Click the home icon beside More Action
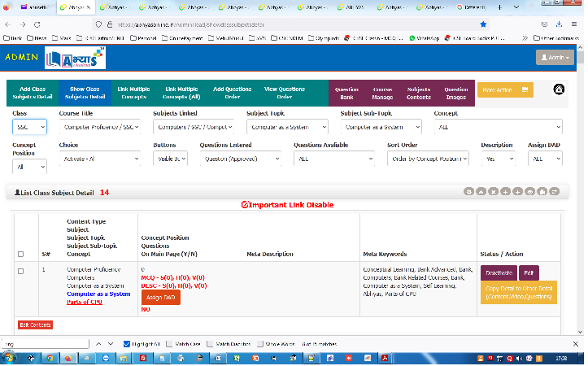Screen dimensions: 588x366 point(560,89)
